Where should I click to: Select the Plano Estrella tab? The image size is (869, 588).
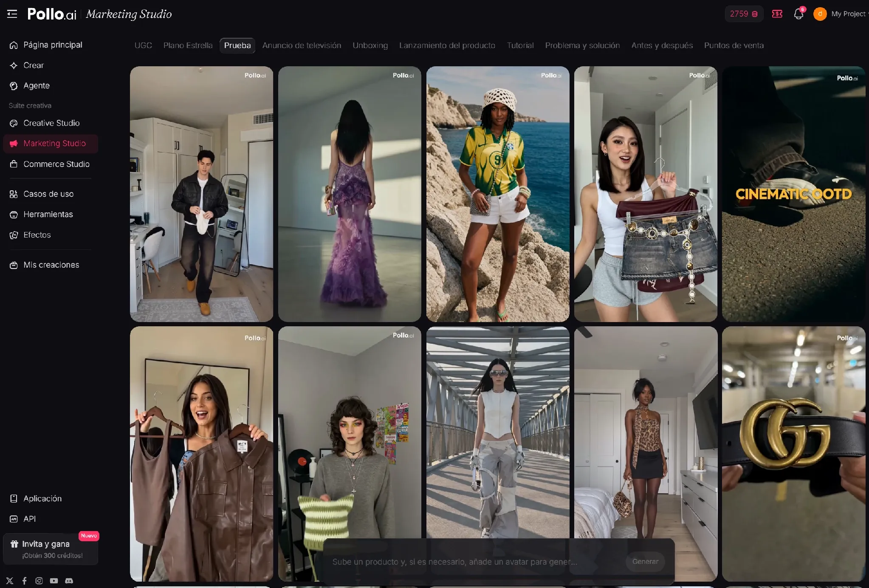tap(188, 45)
